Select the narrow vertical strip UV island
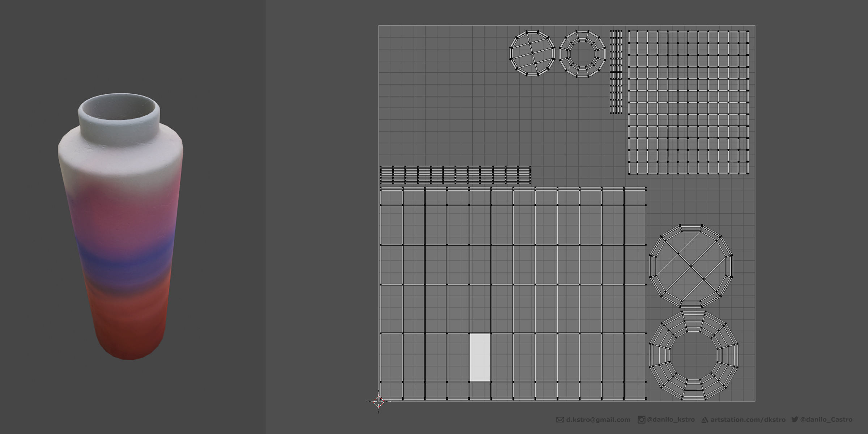 click(616, 72)
